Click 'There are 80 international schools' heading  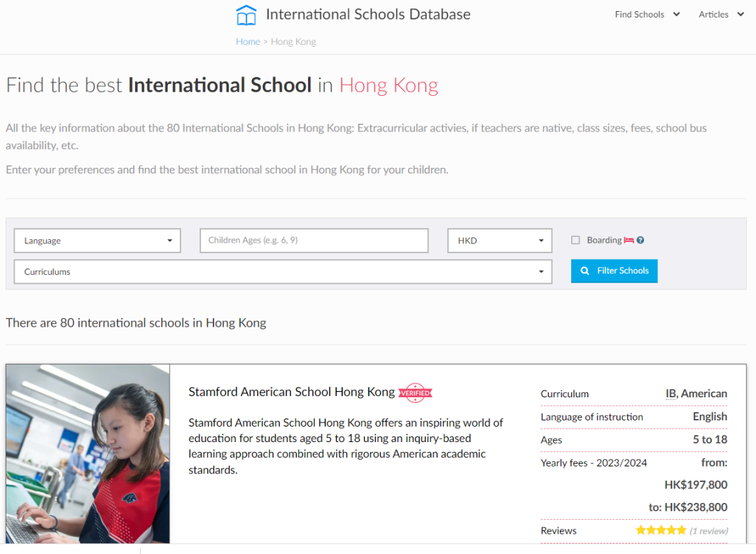(x=136, y=322)
